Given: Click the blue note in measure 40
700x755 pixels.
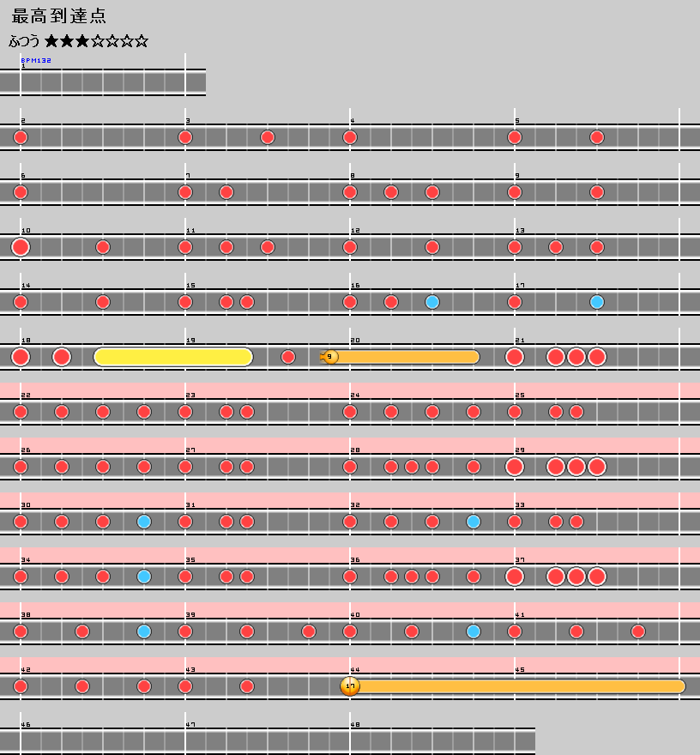Looking at the screenshot, I should pyautogui.click(x=474, y=631).
